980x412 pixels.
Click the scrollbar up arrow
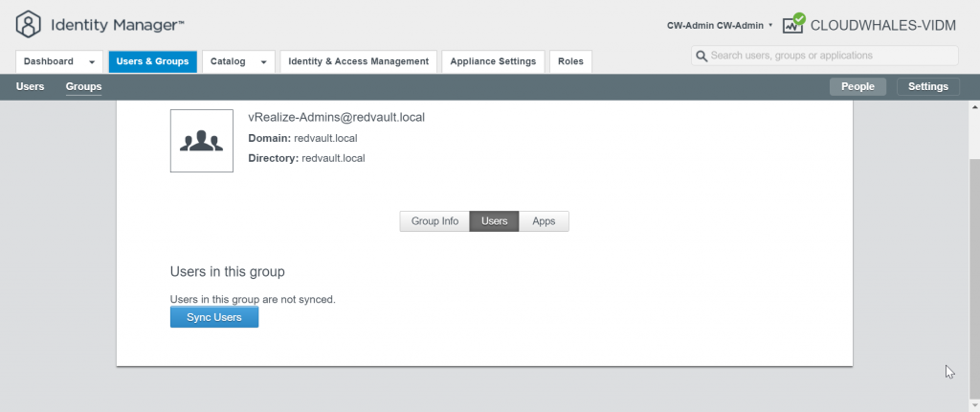[x=974, y=107]
